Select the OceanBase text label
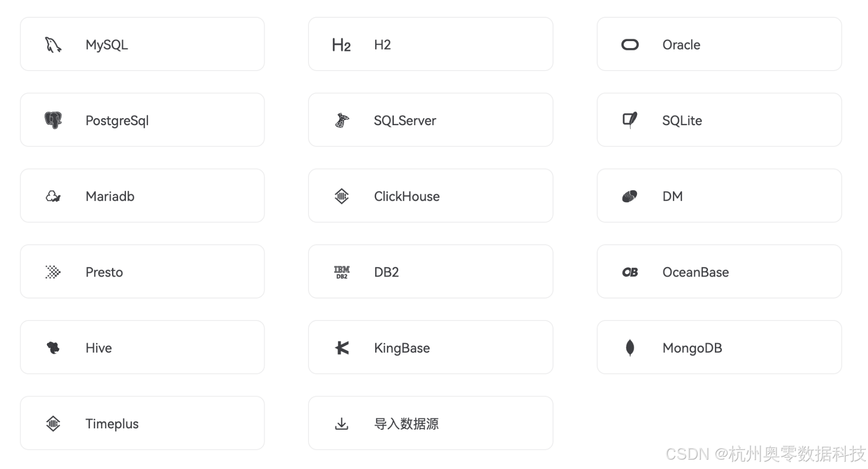868x469 pixels. point(695,272)
